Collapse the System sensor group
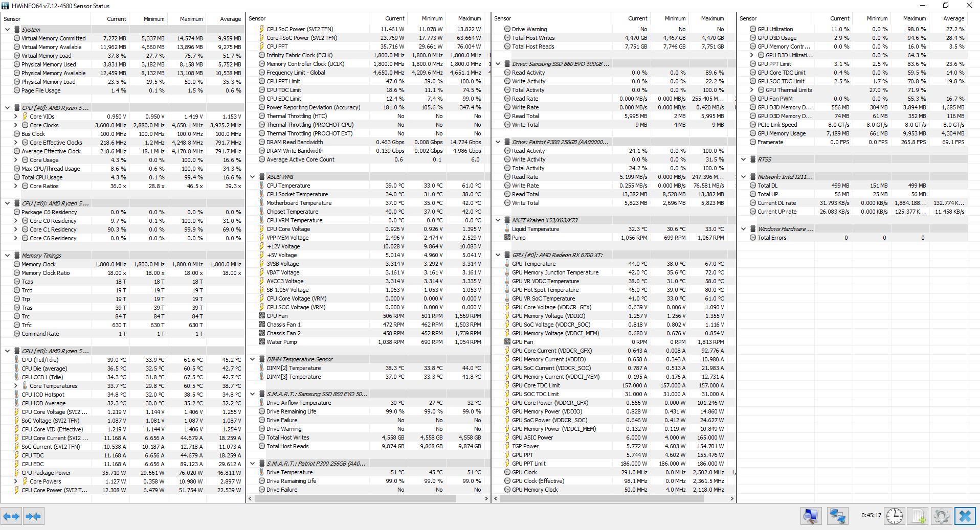The image size is (980, 530). coord(7,30)
